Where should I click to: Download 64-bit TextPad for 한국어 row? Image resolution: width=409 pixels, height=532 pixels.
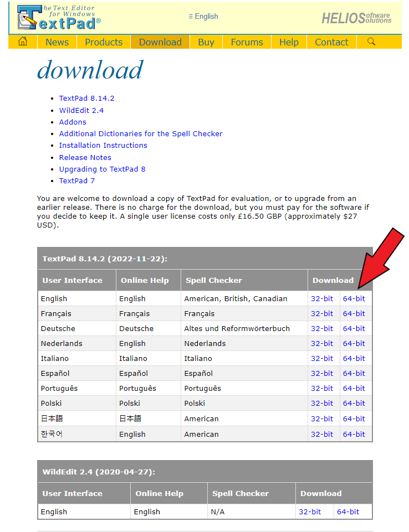click(354, 434)
